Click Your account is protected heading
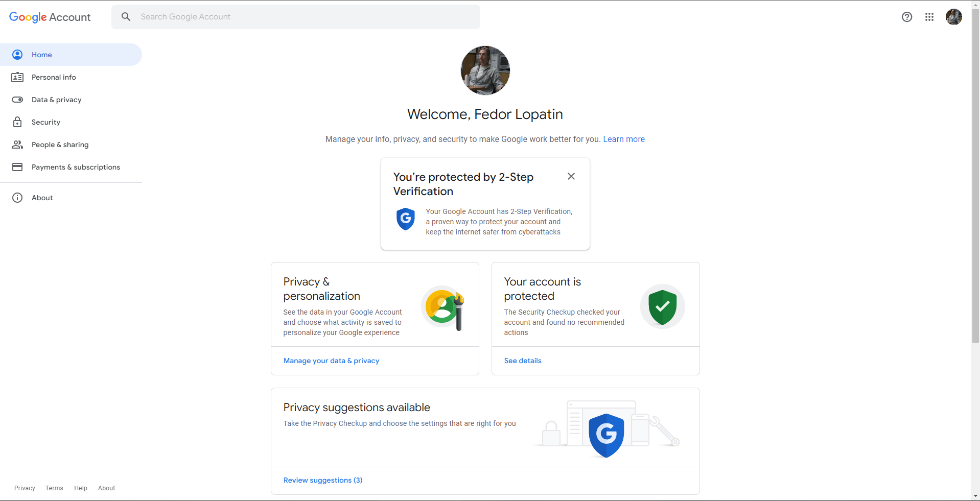Screen dimensions: 980x501 coord(543,289)
